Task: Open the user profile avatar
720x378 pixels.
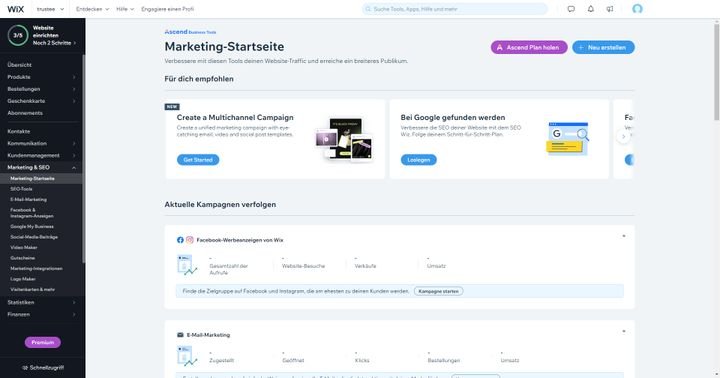Action: click(x=637, y=9)
